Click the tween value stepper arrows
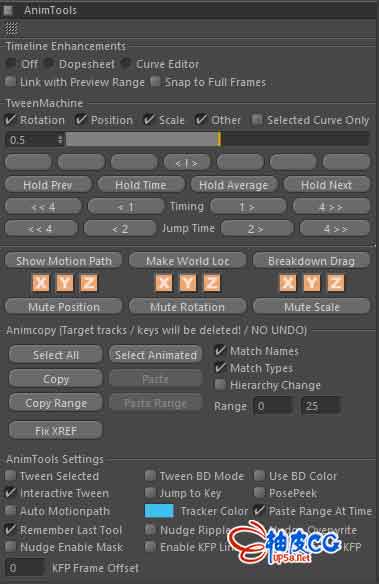Screen dimensions: 379x584 coord(60,140)
